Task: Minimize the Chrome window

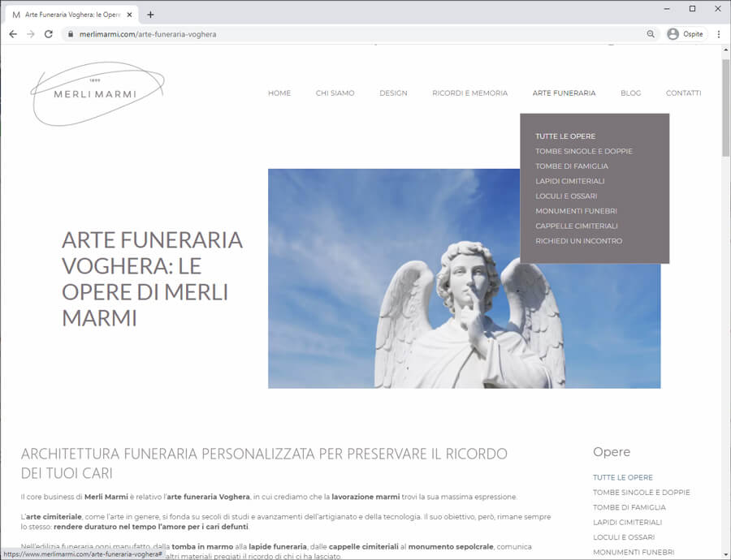Action: pos(667,8)
